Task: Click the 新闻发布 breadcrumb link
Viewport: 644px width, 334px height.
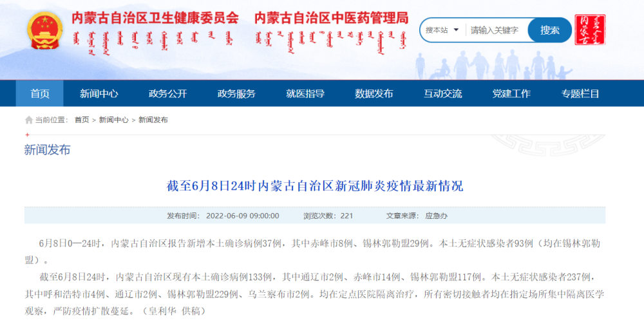Action: point(153,120)
